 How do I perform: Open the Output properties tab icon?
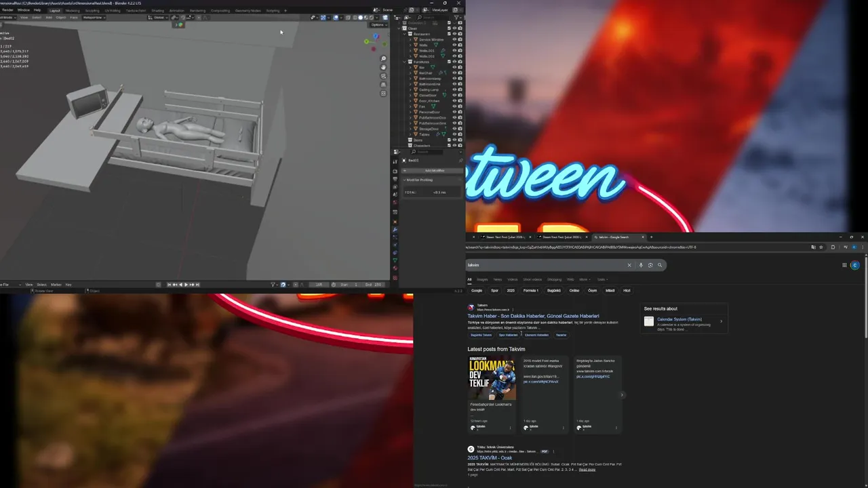395,179
